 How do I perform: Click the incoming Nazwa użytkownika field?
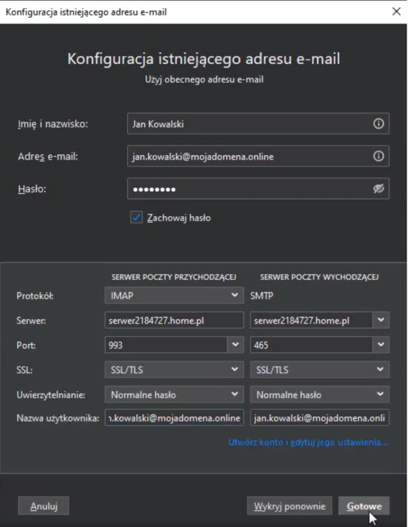[173, 419]
